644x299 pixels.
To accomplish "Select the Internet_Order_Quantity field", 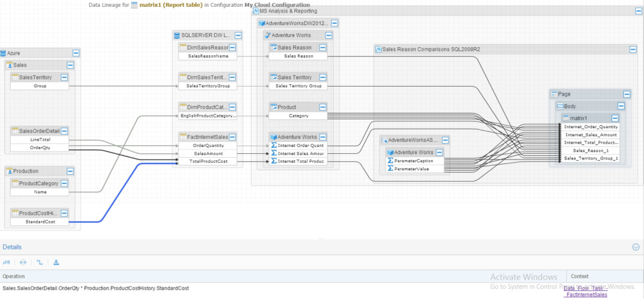I will click(x=591, y=127).
